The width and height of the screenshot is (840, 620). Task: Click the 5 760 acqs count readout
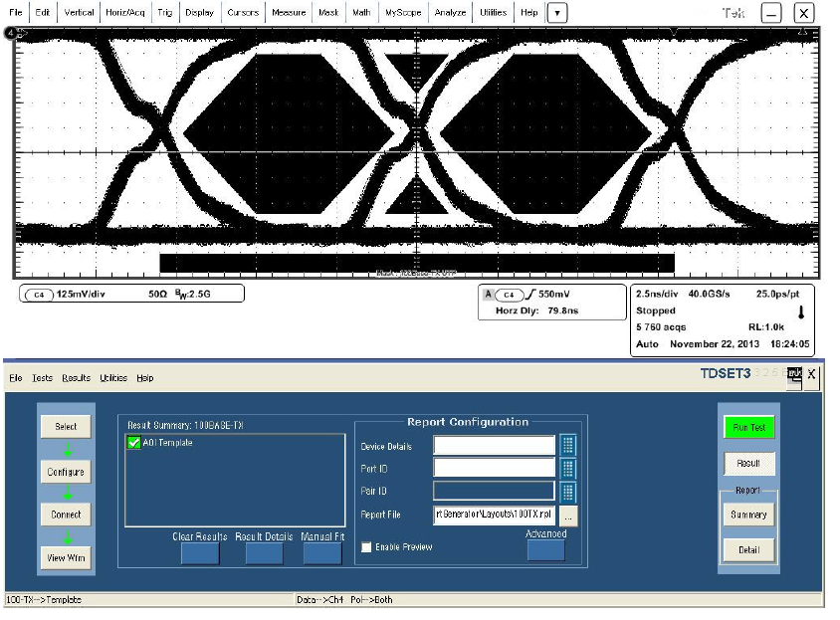[x=661, y=327]
